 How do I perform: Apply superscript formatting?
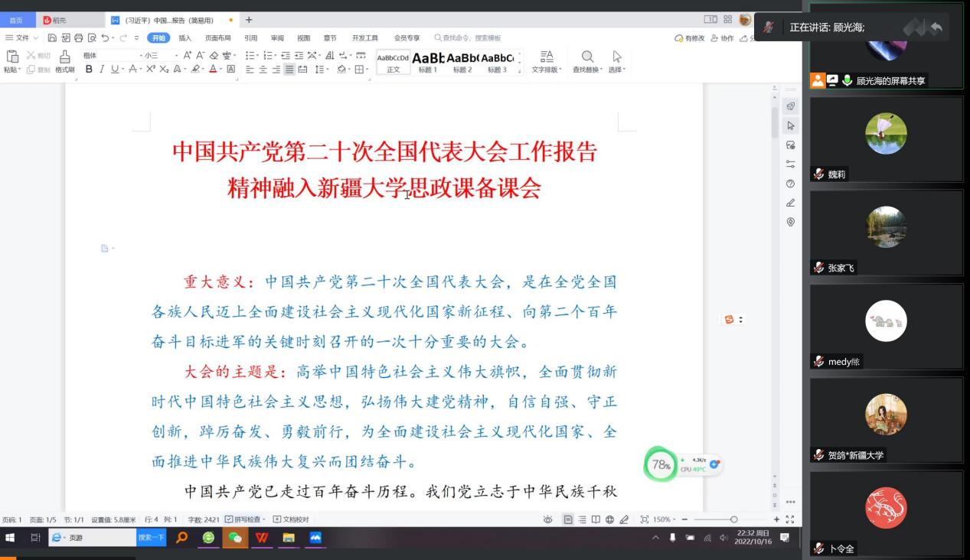(x=151, y=69)
